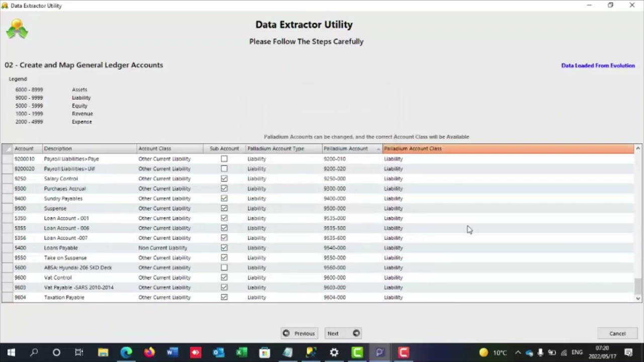Open Windows Settings gear in taskbar
The image size is (644, 362).
pyautogui.click(x=334, y=352)
